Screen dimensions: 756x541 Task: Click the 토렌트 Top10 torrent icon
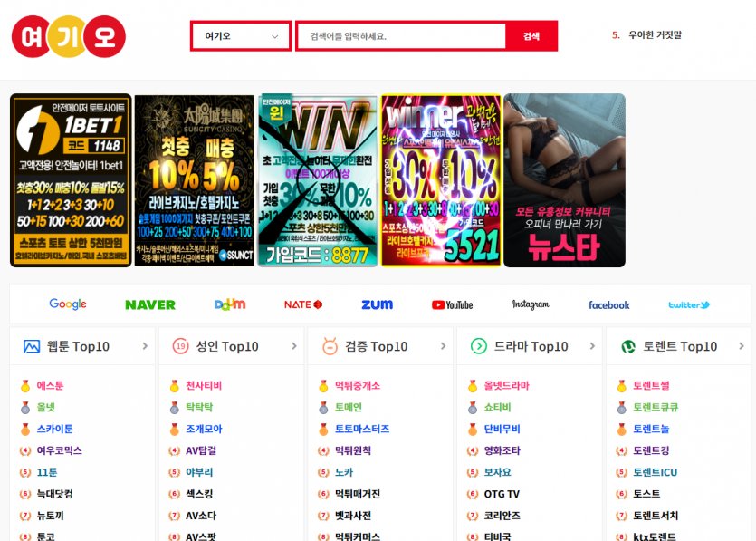pyautogui.click(x=627, y=346)
